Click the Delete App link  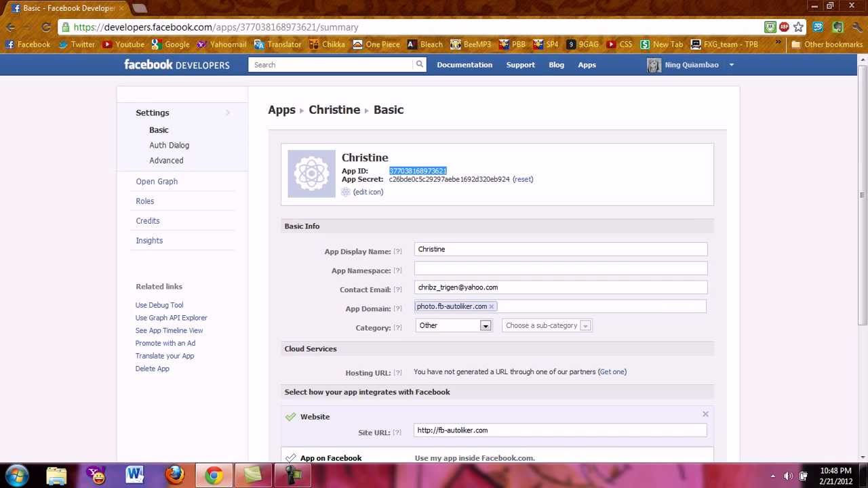tap(153, 369)
